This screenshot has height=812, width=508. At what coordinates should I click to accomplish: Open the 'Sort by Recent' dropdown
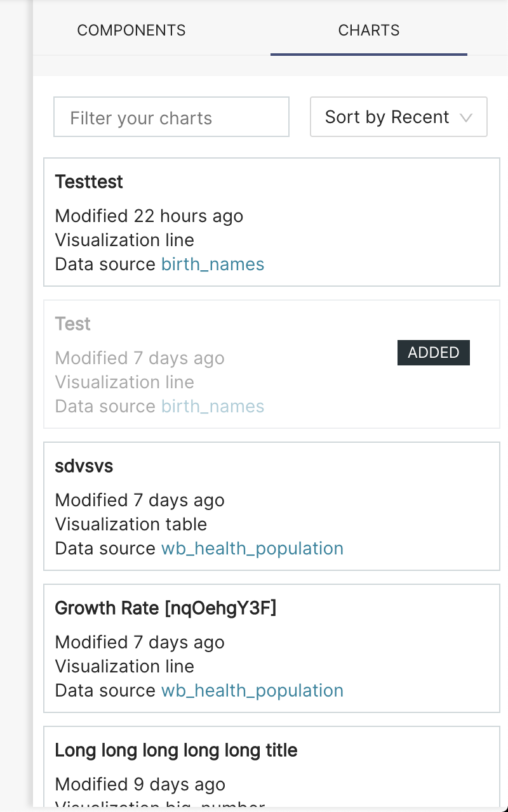pos(387,117)
